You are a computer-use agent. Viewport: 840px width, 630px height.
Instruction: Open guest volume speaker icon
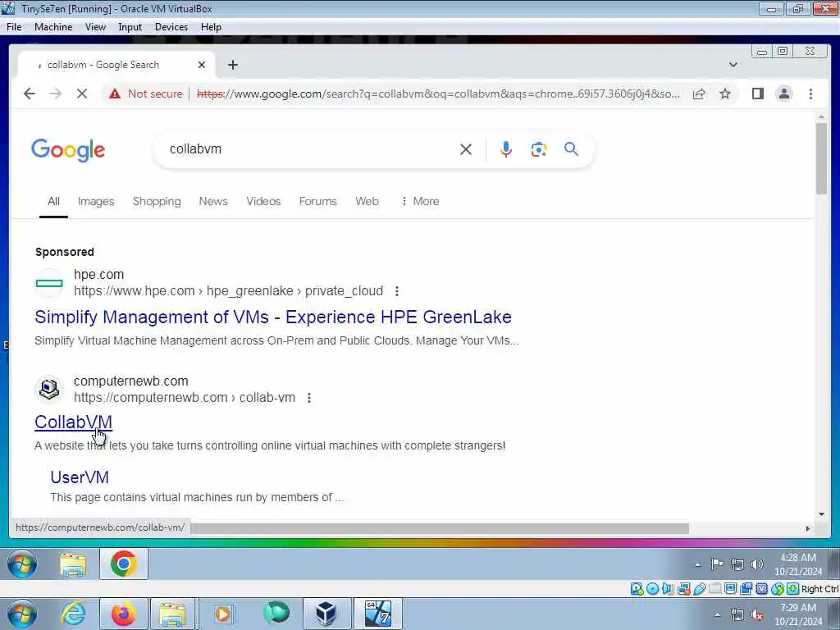(x=756, y=564)
